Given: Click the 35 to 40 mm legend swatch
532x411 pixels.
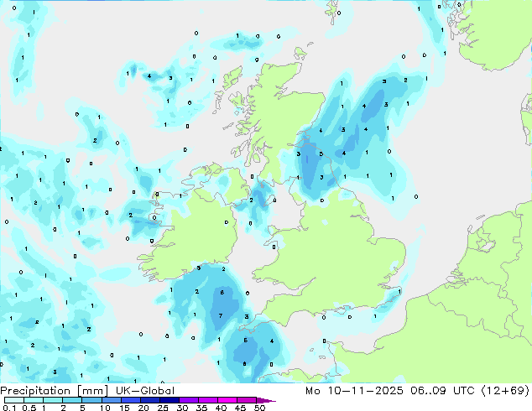Looking at the screenshot, I should coord(207,400).
